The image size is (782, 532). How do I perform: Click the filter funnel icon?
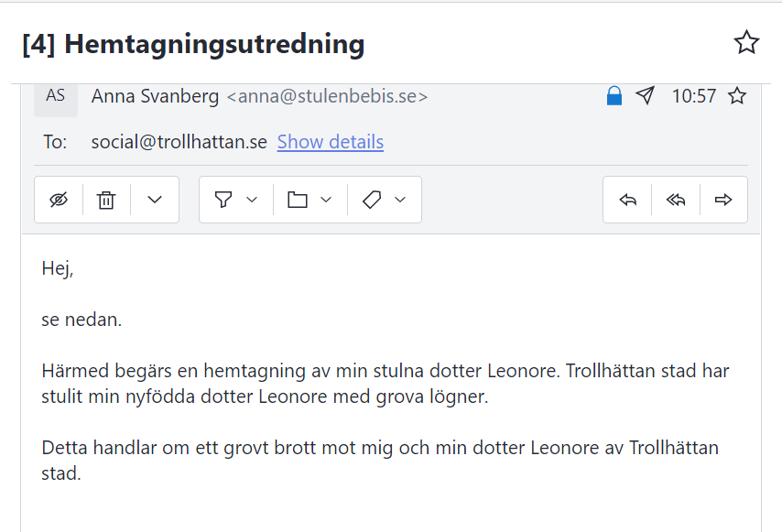pyautogui.click(x=223, y=200)
